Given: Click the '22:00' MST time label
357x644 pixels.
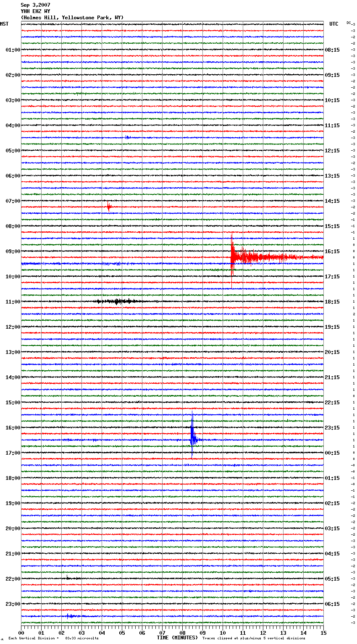Looking at the screenshot, I should [13, 579].
